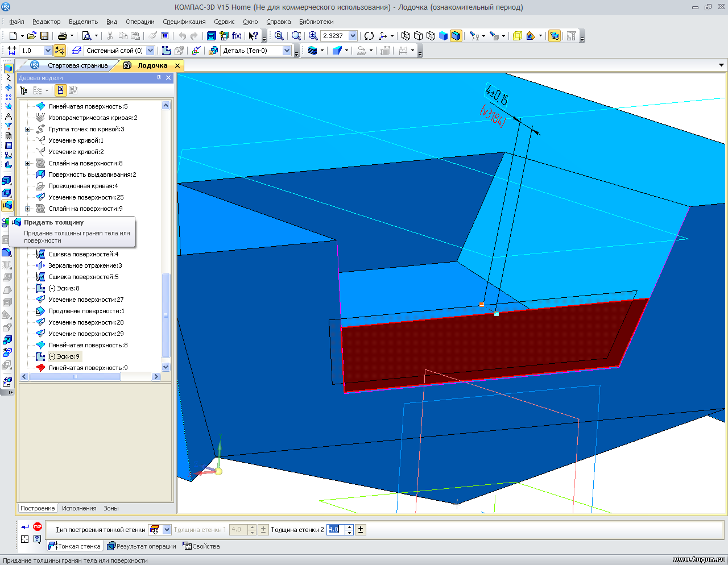
Task: Toggle the highlighted snapping icon beside scale field
Action: pyautogui.click(x=60, y=51)
